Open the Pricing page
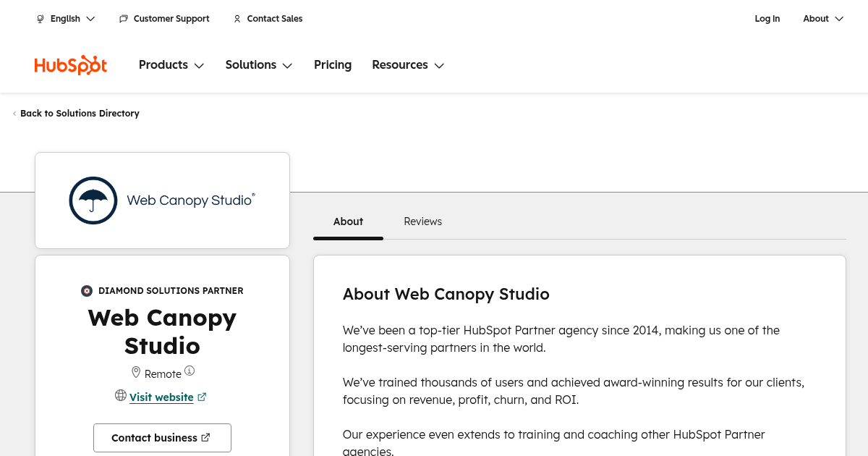This screenshot has height=456, width=868. 333,65
